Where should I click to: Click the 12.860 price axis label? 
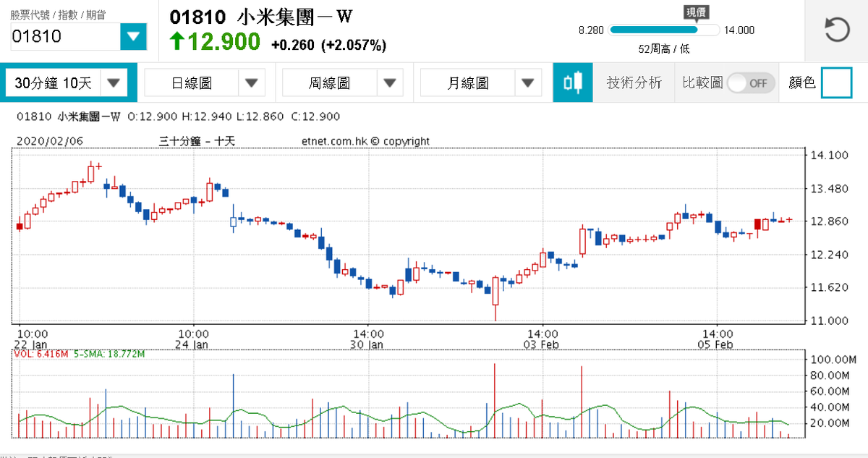click(830, 221)
